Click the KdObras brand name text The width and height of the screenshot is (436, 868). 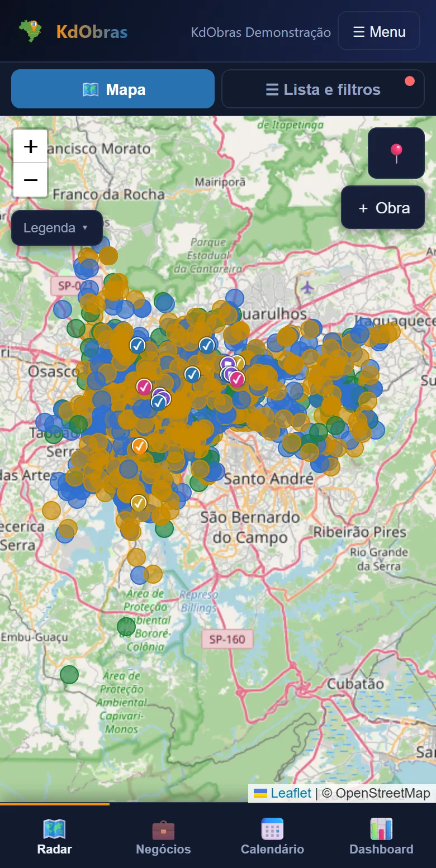click(x=92, y=32)
